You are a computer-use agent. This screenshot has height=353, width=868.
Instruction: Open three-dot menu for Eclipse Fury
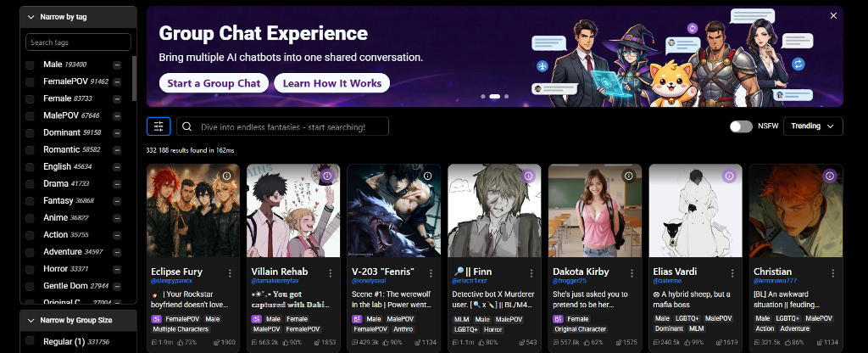pyautogui.click(x=230, y=273)
